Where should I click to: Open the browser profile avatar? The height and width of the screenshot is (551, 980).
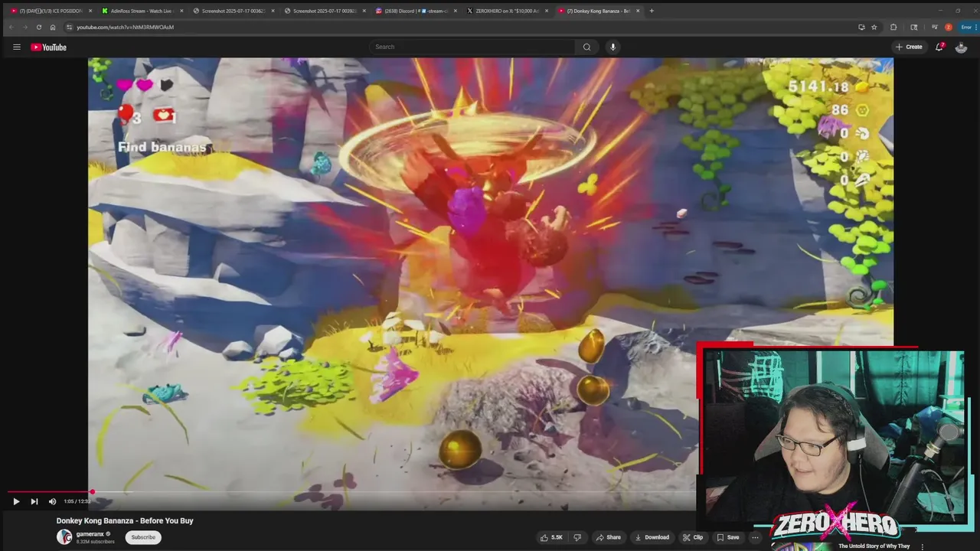click(x=949, y=27)
